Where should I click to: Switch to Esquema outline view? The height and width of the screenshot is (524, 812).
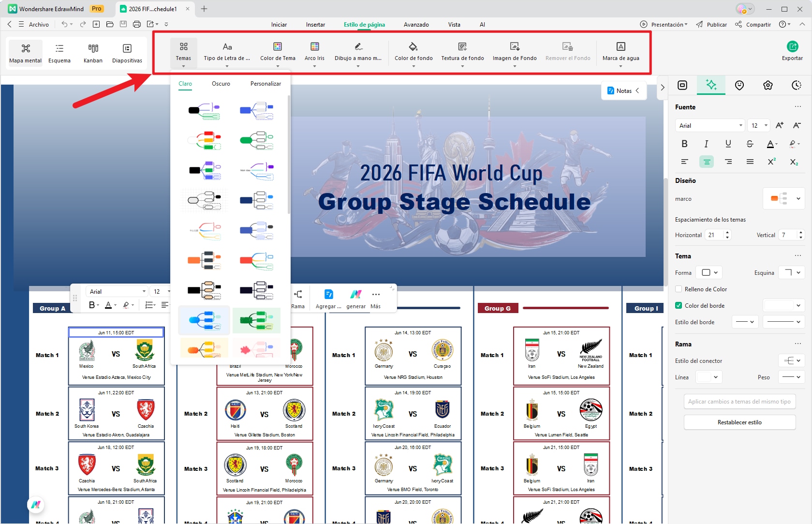[x=59, y=53]
